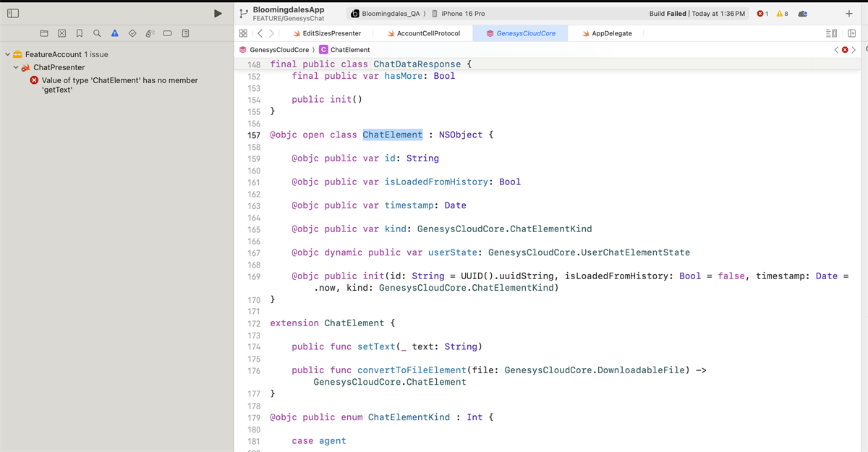The height and width of the screenshot is (452, 868).
Task: Open the Project navigator folder icon
Action: coord(44,33)
